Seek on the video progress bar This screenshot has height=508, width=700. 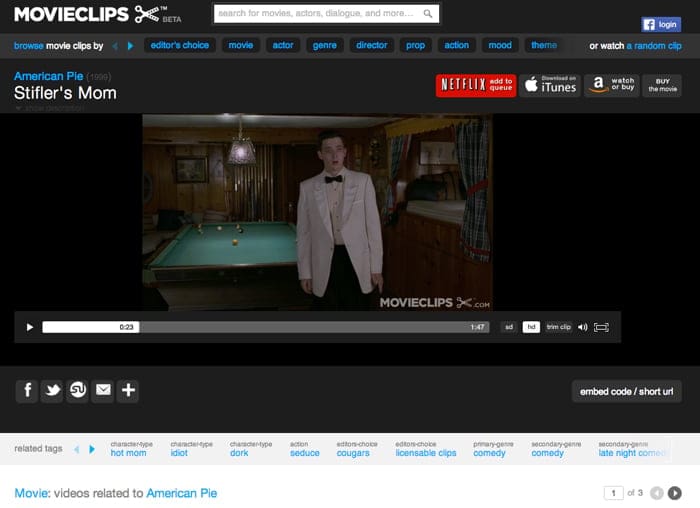pos(266,327)
